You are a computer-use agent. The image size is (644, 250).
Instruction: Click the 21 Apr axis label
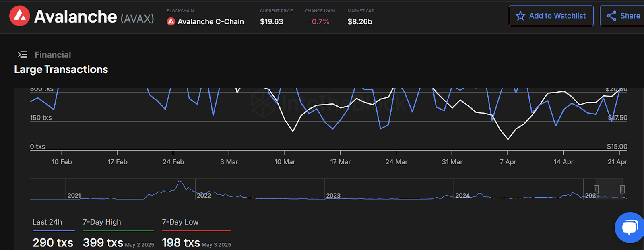pyautogui.click(x=617, y=162)
